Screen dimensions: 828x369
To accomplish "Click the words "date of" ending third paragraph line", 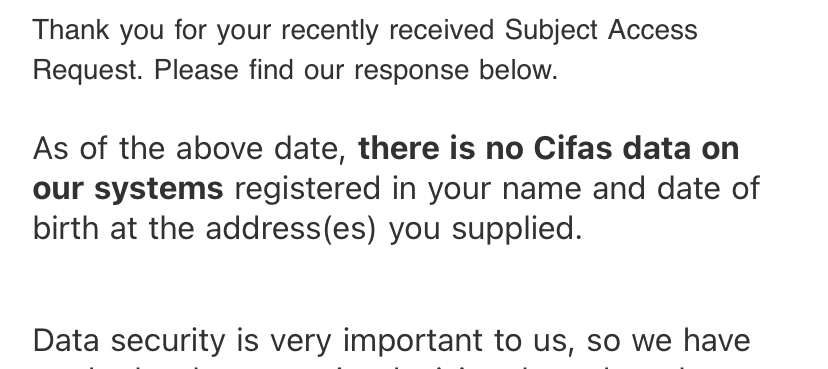I will pyautogui.click(x=708, y=188).
